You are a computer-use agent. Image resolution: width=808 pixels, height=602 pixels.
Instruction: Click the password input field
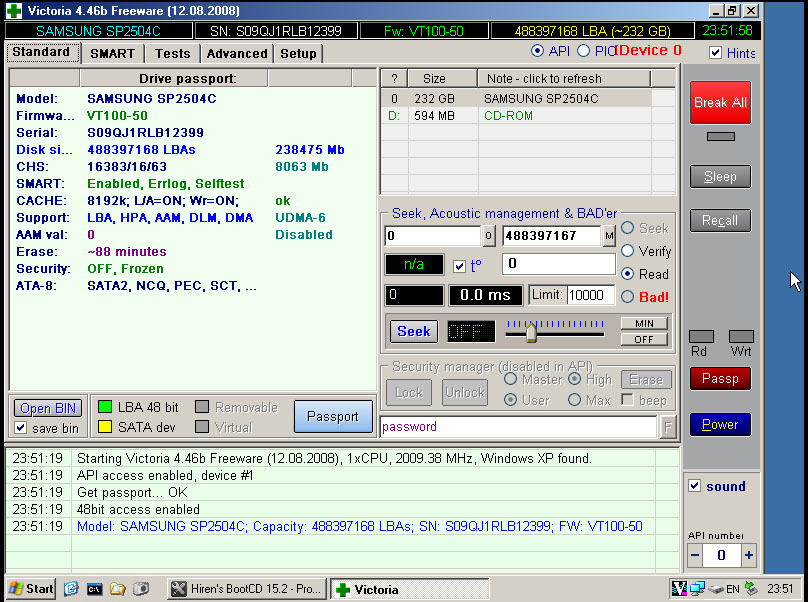tap(519, 427)
